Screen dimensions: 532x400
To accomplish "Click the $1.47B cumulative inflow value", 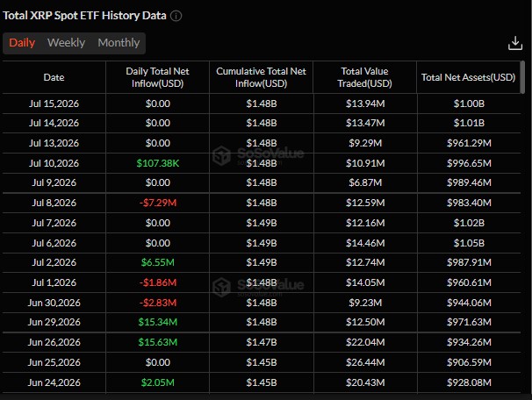I will [x=262, y=342].
